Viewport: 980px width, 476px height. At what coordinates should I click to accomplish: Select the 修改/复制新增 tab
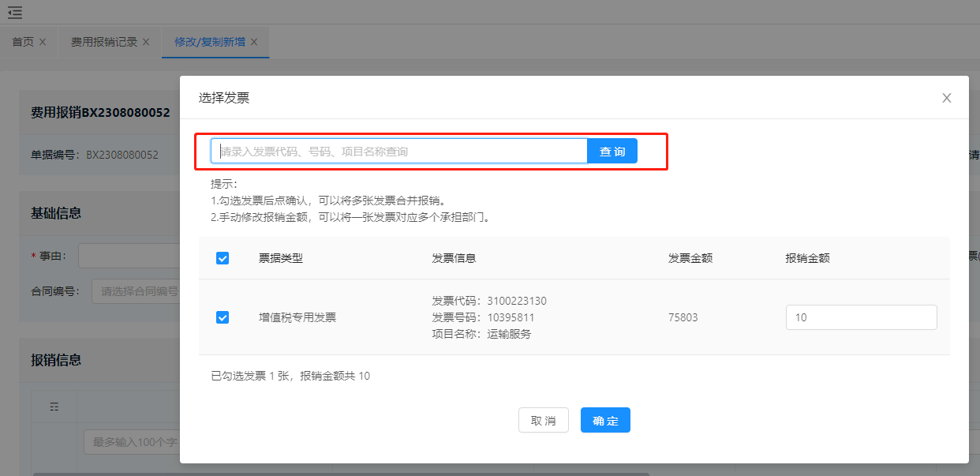(210, 42)
